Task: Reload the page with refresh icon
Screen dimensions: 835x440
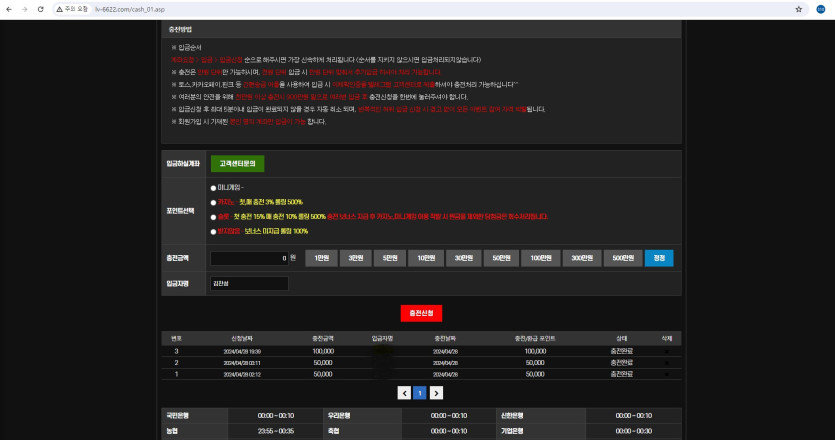Action: [39, 8]
